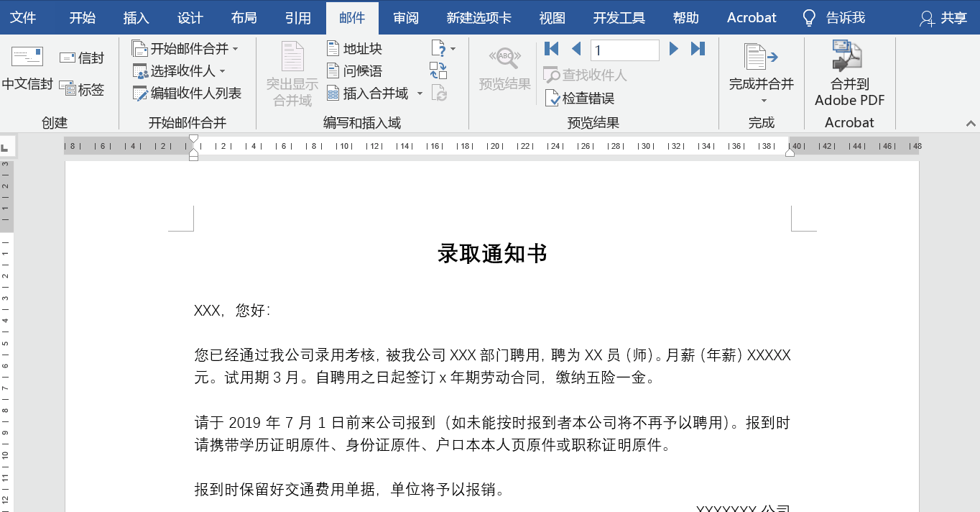Switch to the 审阅 tab
The height and width of the screenshot is (512, 980).
coord(406,18)
